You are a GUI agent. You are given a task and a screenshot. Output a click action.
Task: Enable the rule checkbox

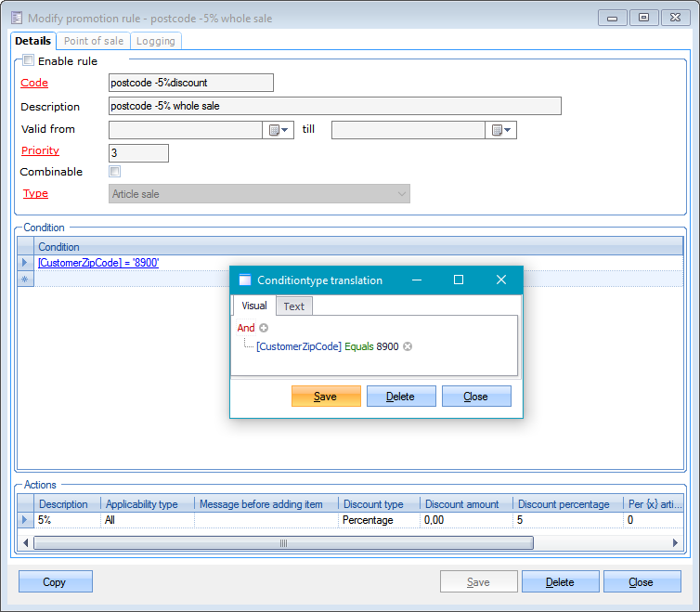pyautogui.click(x=29, y=61)
